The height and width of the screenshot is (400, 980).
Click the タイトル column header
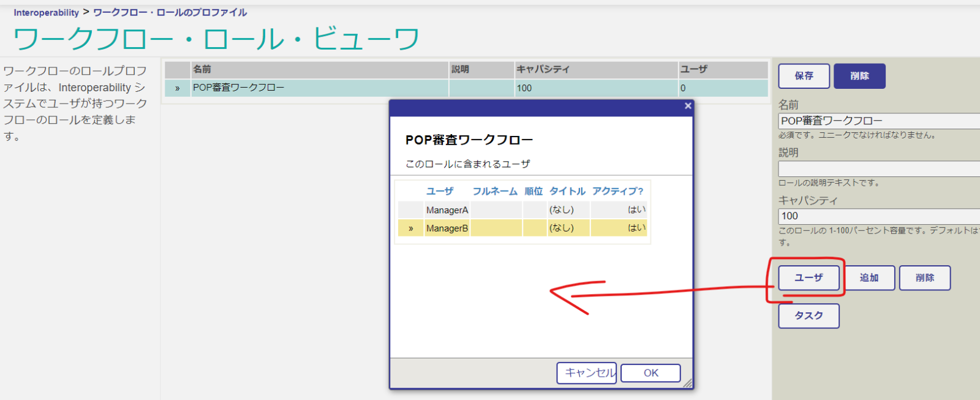(567, 191)
